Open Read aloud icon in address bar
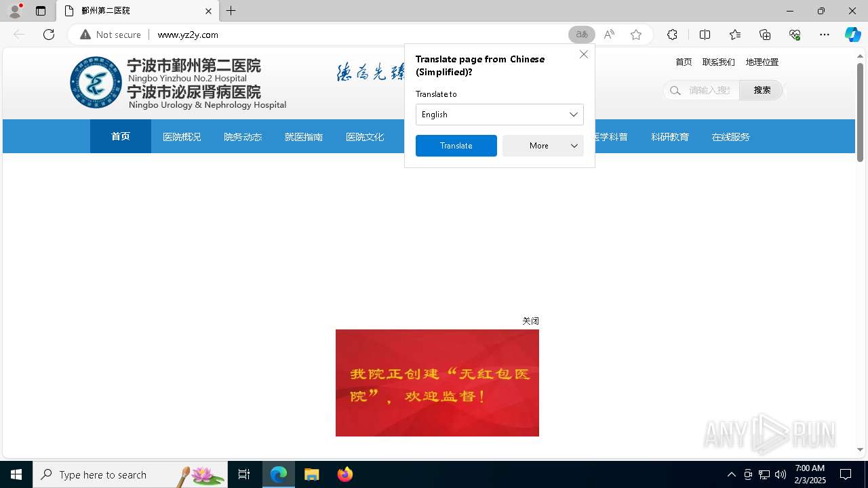Image resolution: width=868 pixels, height=488 pixels. 609,35
